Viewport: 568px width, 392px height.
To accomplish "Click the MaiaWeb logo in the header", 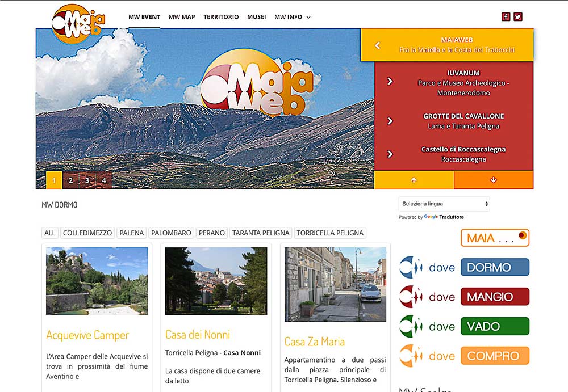I will coord(78,24).
